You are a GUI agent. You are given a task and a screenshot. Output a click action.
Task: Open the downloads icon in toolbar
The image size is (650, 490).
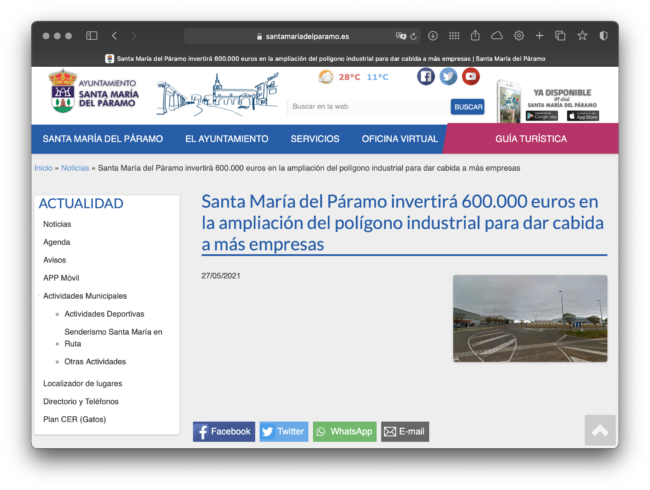click(x=433, y=36)
